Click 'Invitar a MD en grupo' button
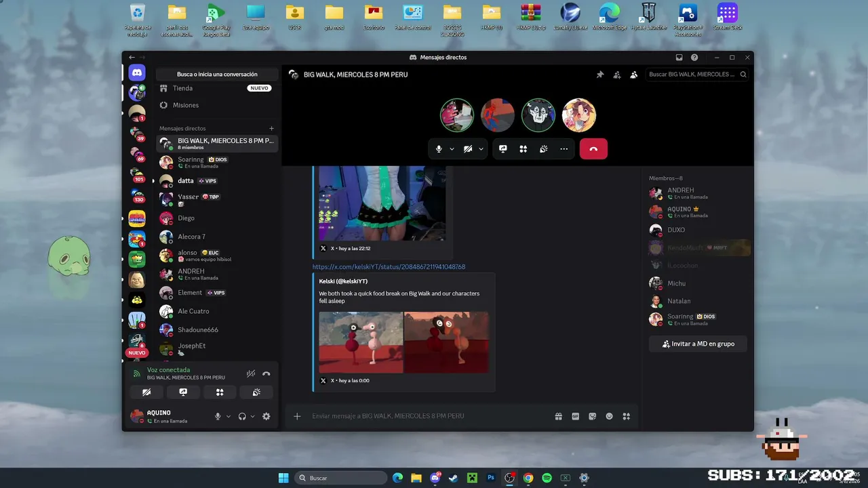Image resolution: width=868 pixels, height=488 pixels. point(698,344)
